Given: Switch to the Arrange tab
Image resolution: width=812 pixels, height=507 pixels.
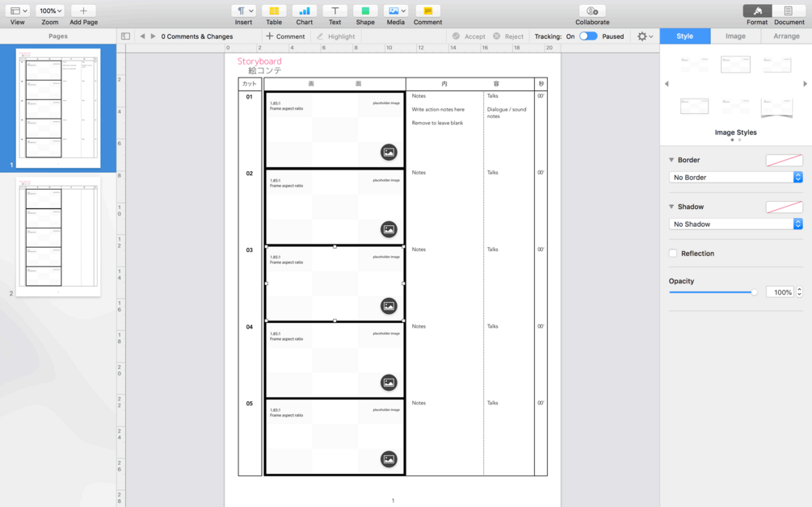Looking at the screenshot, I should coord(786,36).
